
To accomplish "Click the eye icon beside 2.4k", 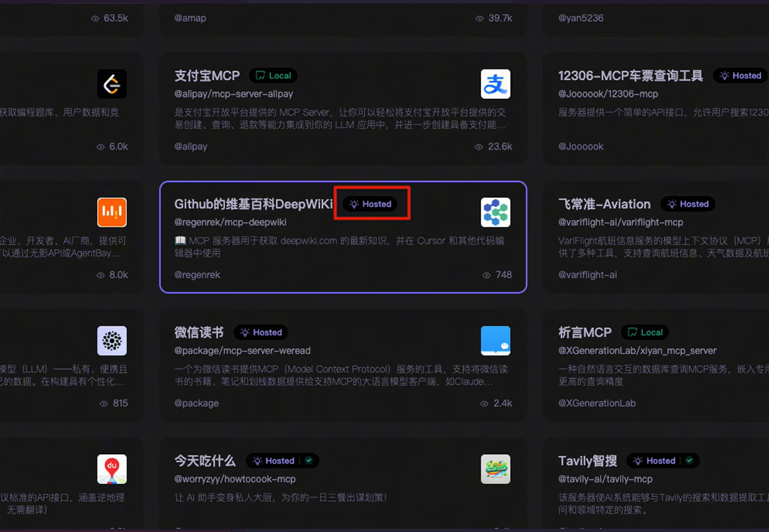I will point(484,404).
